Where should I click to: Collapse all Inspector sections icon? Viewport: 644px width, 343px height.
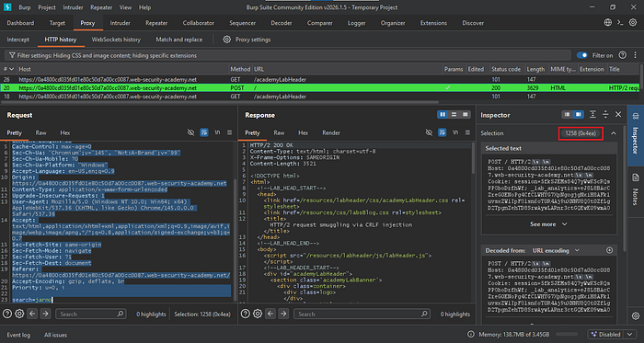(x=605, y=115)
